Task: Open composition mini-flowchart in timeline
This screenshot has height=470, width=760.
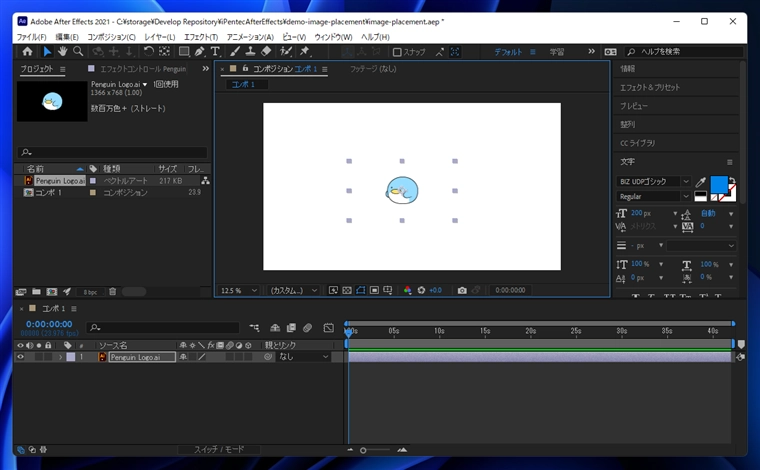Action: pos(254,328)
